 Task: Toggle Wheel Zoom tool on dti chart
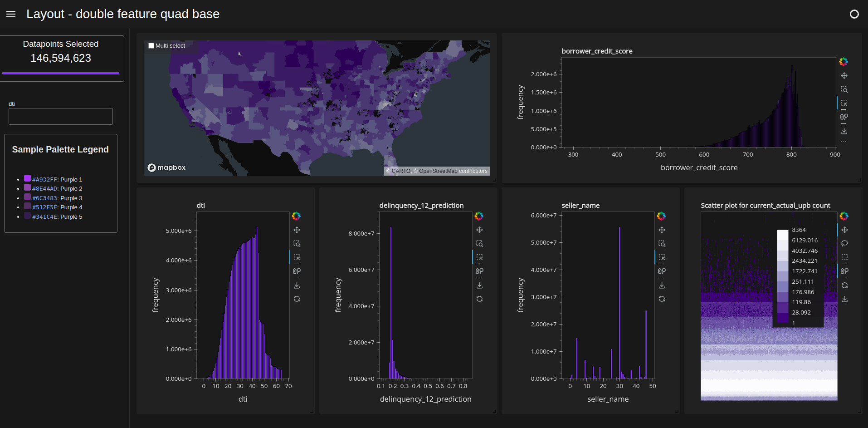(297, 271)
